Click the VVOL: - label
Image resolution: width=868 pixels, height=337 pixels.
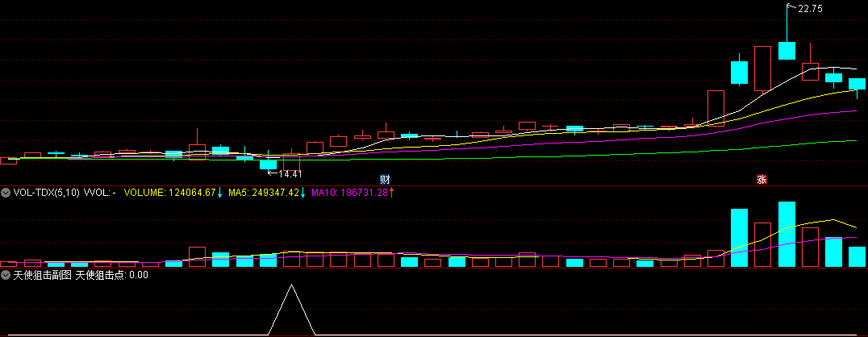(100, 193)
